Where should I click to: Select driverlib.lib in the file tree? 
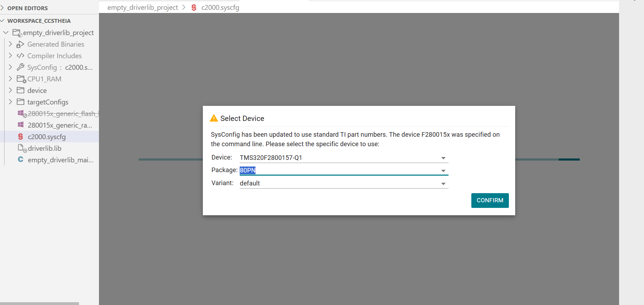pyautogui.click(x=45, y=148)
